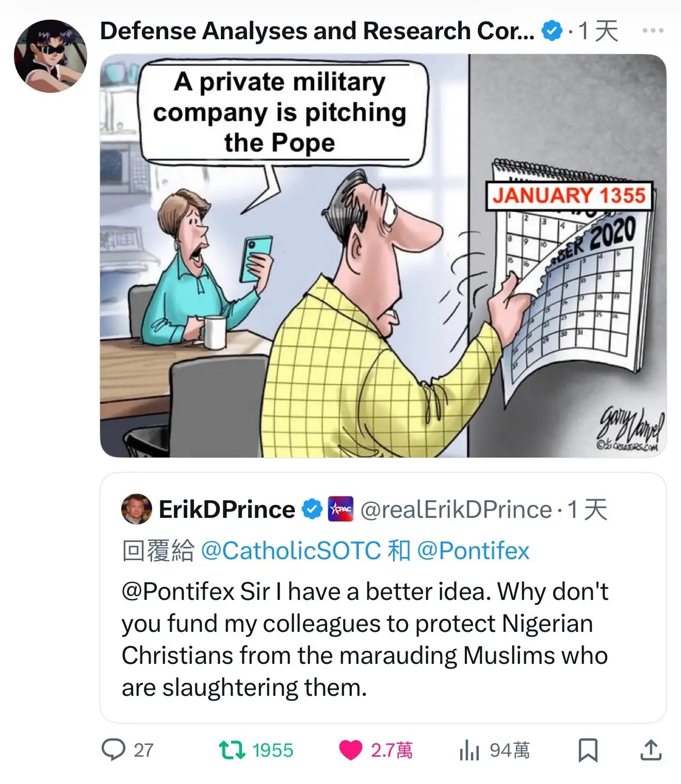Open the reply comments icon
Image resolution: width=681 pixels, height=784 pixels.
(x=113, y=750)
